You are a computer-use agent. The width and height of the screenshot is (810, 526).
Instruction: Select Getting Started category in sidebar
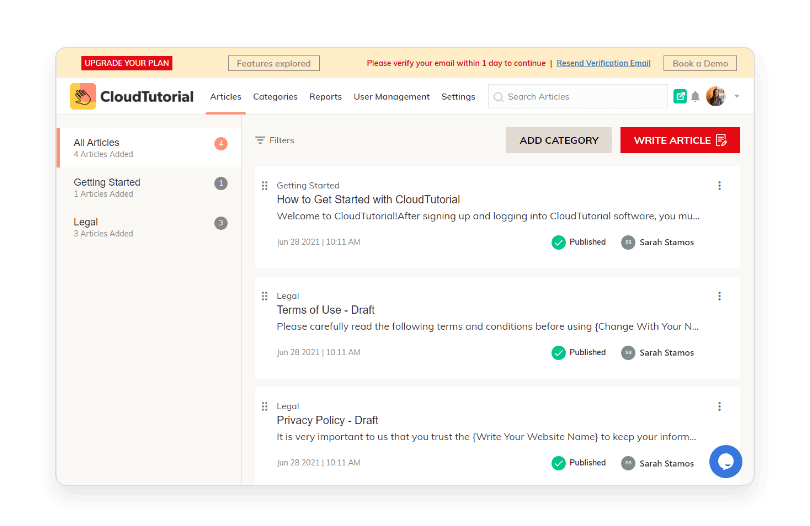[x=149, y=187]
